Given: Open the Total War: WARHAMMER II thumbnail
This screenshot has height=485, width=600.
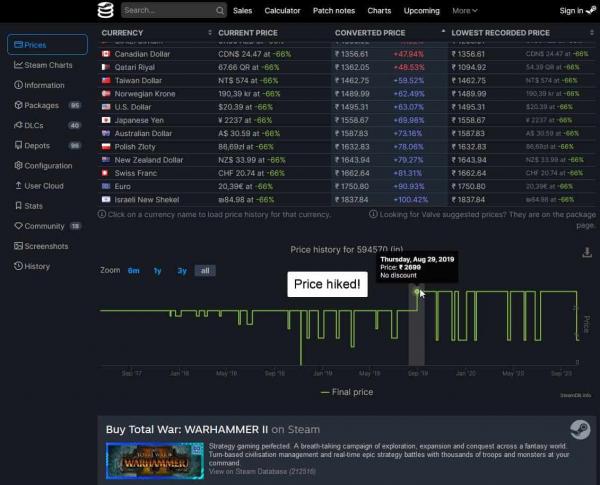Looking at the screenshot, I should (x=155, y=461).
